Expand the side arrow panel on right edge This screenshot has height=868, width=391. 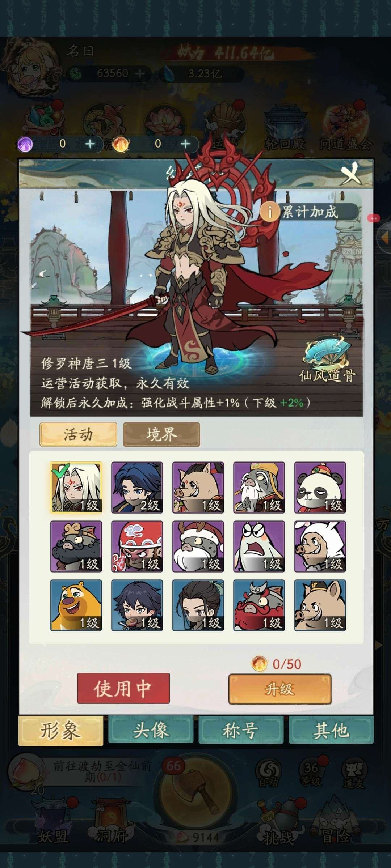(384, 238)
